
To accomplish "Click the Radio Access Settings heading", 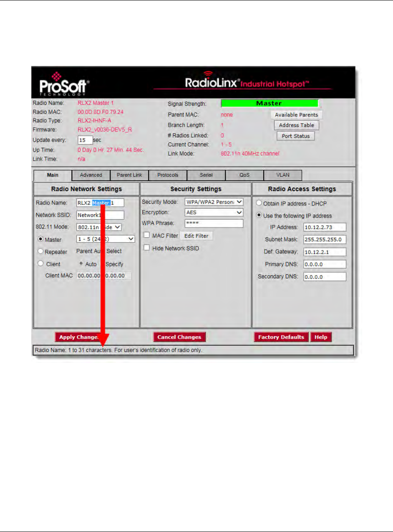I will click(x=302, y=189).
